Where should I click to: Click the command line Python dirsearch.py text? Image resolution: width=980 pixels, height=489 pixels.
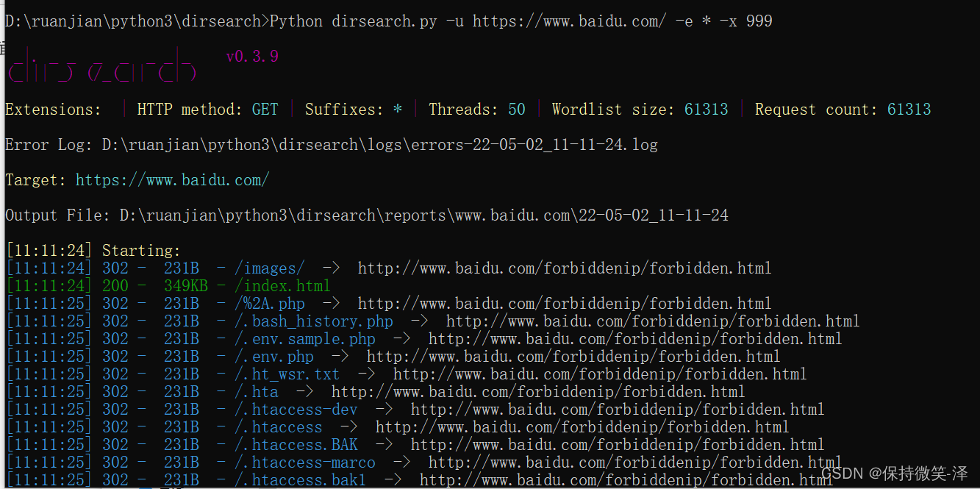click(x=353, y=21)
